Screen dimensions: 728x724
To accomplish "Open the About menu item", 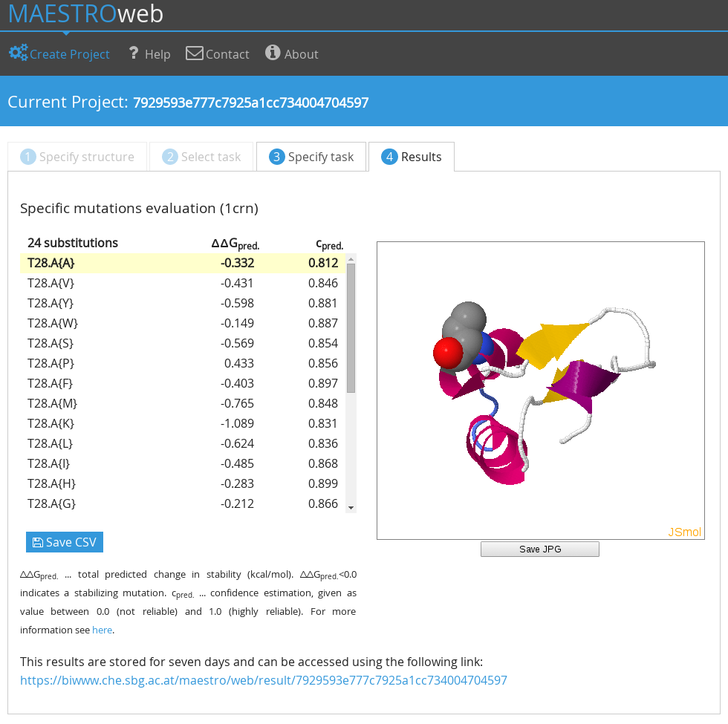I will [291, 53].
